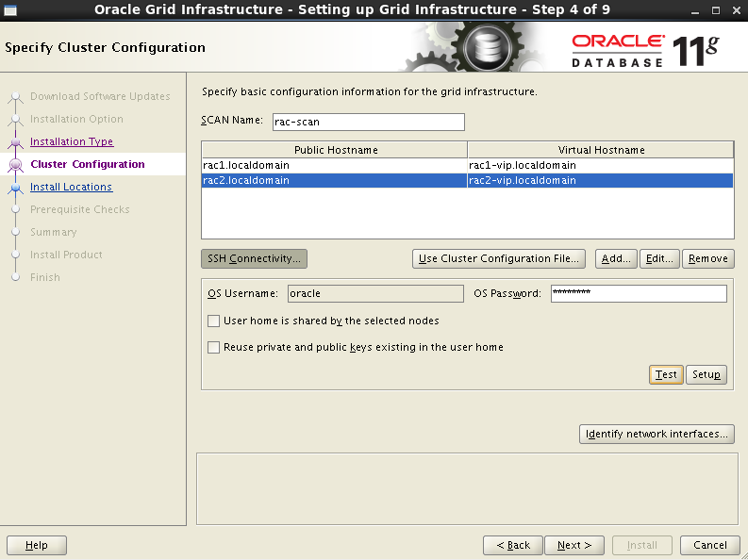Click the Add button
This screenshot has width=748, height=560.
click(616, 259)
